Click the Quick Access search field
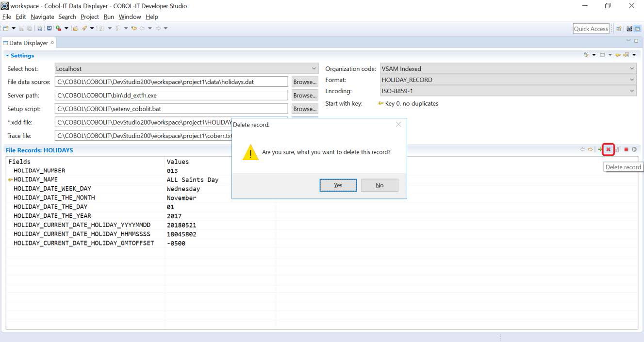 (591, 29)
